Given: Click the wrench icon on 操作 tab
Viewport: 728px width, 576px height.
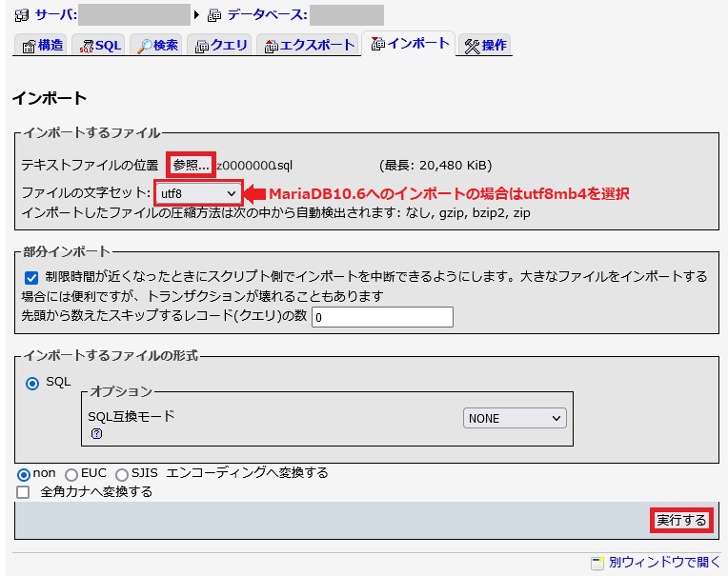Looking at the screenshot, I should pos(472,47).
